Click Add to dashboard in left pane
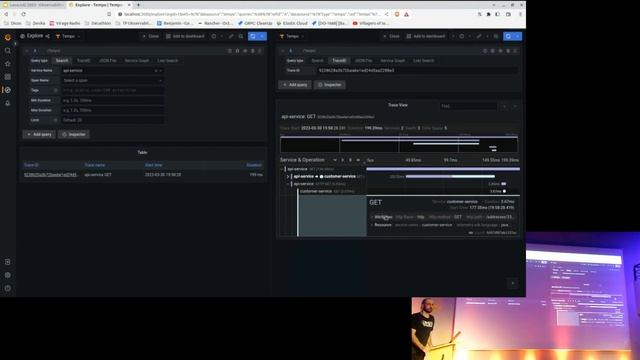640x360 pixels. [x=185, y=36]
